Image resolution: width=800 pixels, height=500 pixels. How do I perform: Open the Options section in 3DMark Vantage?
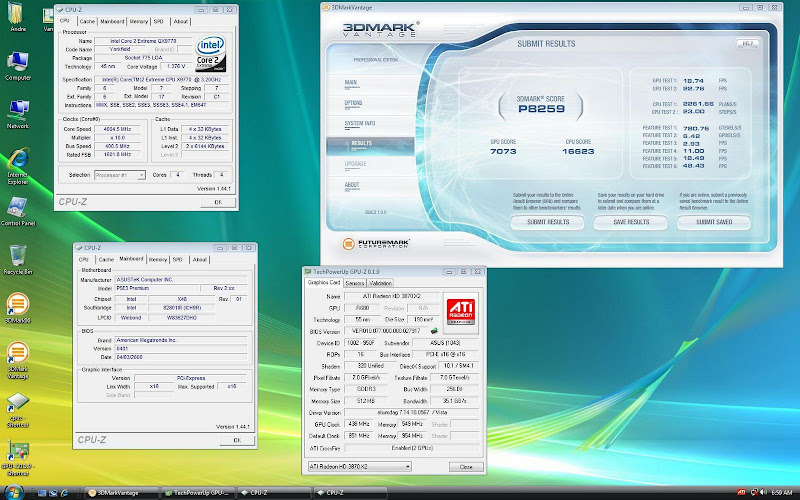pos(354,102)
